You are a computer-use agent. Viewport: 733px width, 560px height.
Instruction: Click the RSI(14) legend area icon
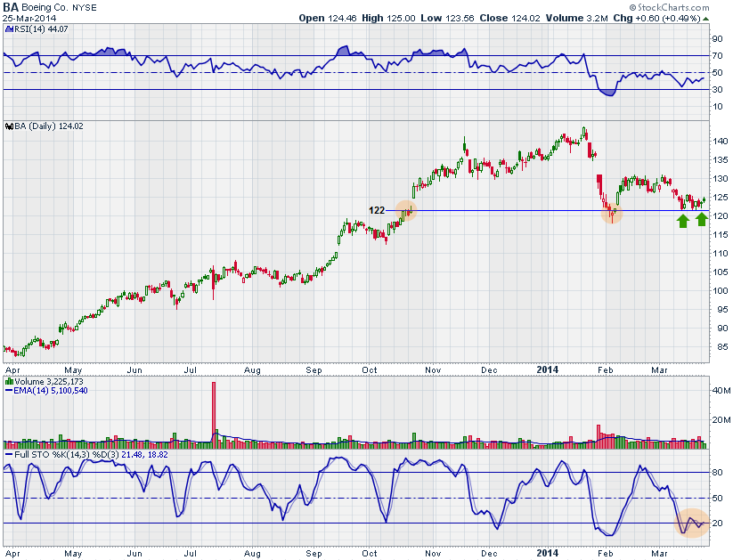click(x=7, y=30)
